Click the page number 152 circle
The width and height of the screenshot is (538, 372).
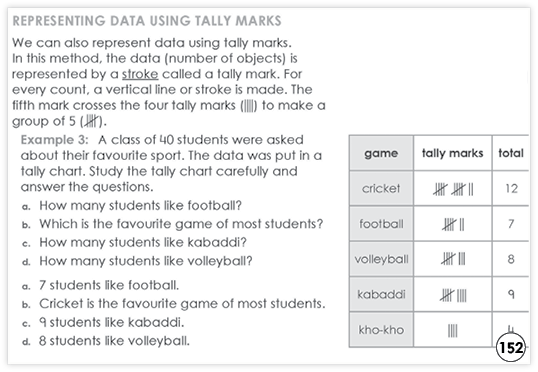[511, 347]
